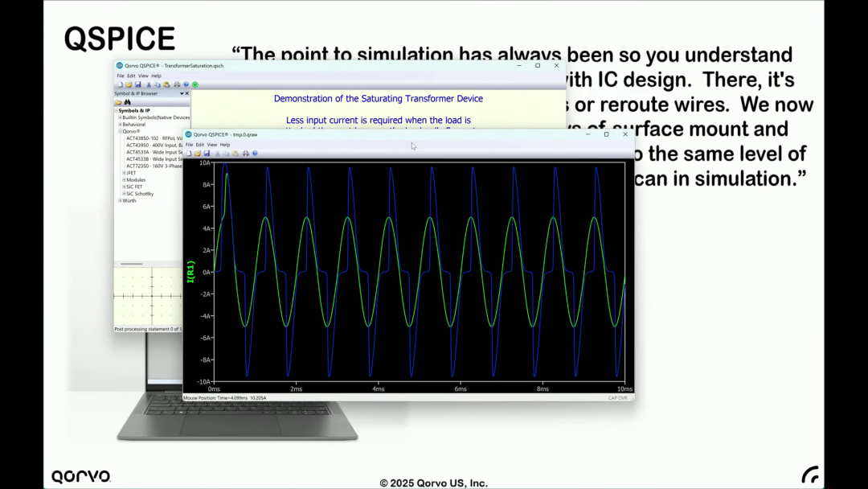Screen dimensions: 868x489
Task: Click QSPICE app icon in schematic title bar
Action: (120, 65)
